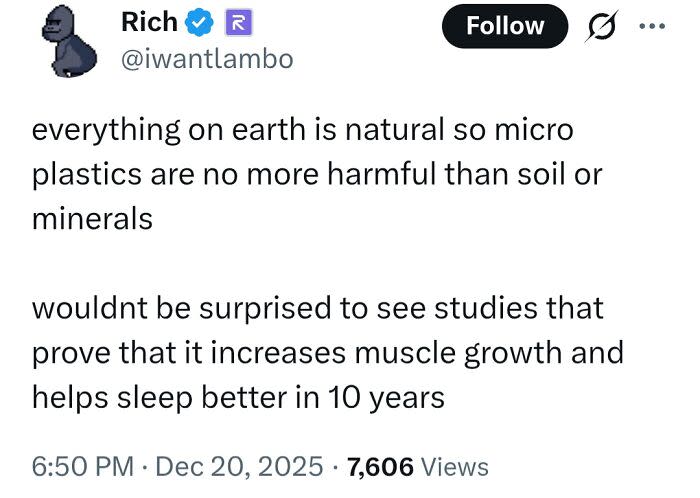This screenshot has width=700, height=498.
Task: Click the Views label
Action: coord(456,467)
